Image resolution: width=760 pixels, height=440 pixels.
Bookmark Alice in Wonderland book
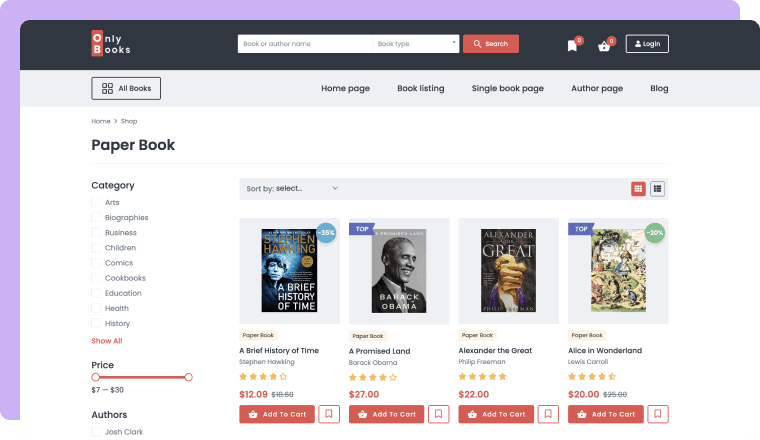click(657, 414)
